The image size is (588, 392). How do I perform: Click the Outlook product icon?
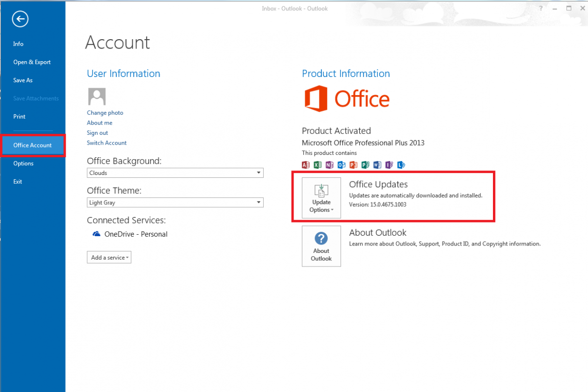pyautogui.click(x=342, y=165)
